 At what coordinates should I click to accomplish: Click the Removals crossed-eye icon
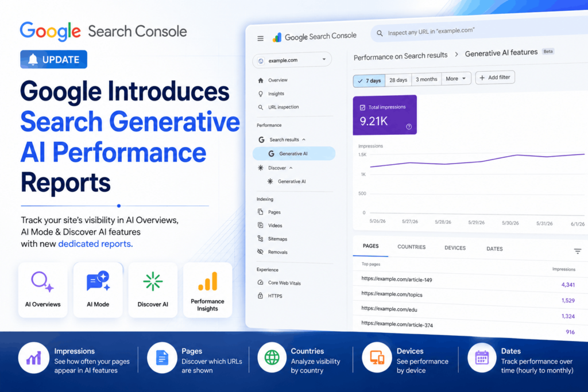260,252
